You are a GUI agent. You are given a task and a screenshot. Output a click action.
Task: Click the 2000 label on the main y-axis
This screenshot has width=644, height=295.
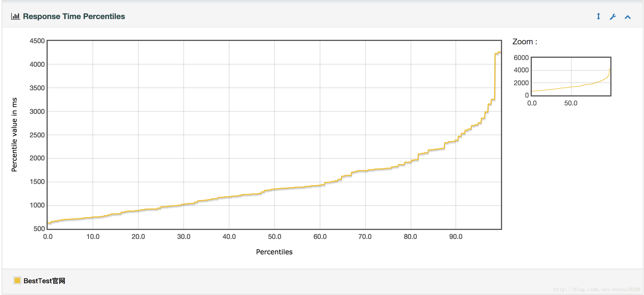(x=37, y=158)
